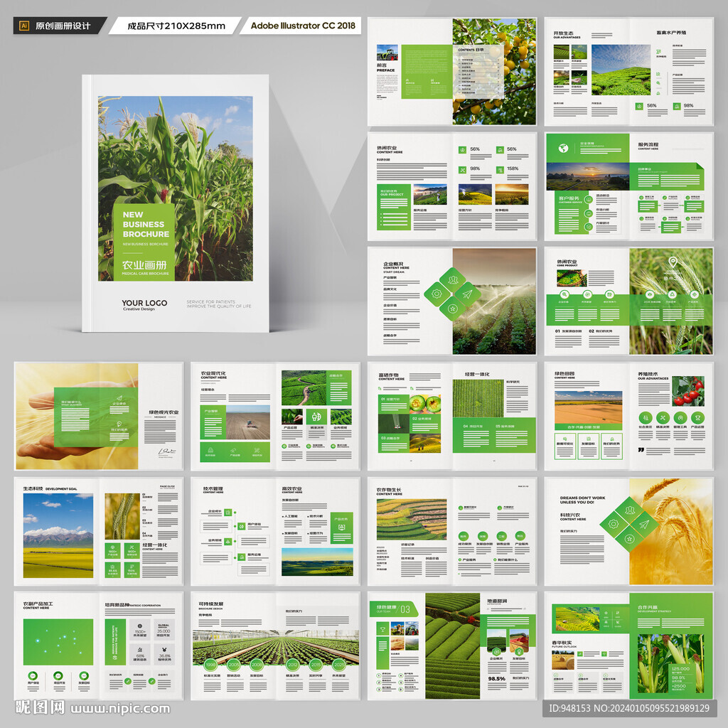Click the Adobe Illustrator CC 2018 label
This screenshot has height=728, width=728.
(x=303, y=26)
